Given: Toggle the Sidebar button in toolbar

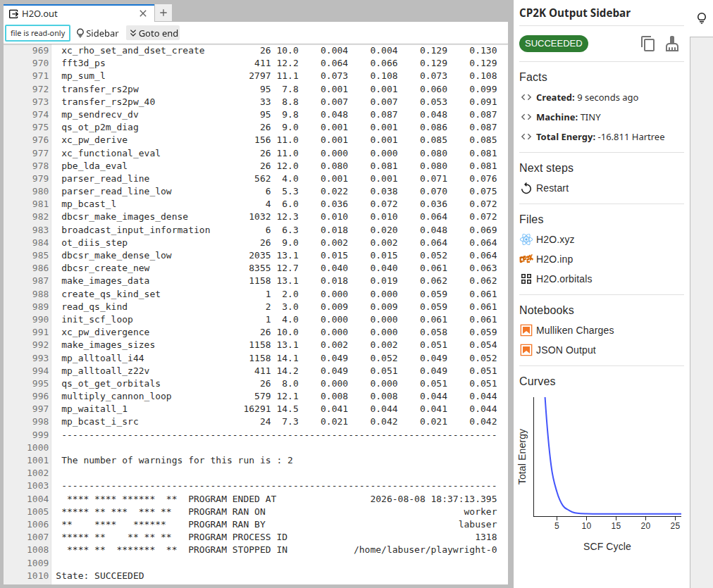Looking at the screenshot, I should (97, 33).
